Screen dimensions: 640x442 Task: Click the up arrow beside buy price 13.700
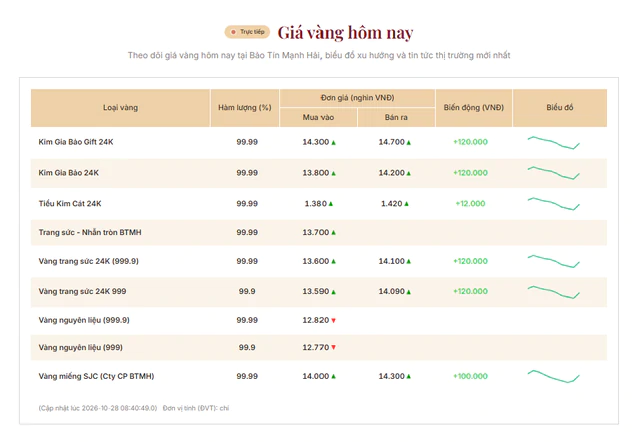click(333, 233)
